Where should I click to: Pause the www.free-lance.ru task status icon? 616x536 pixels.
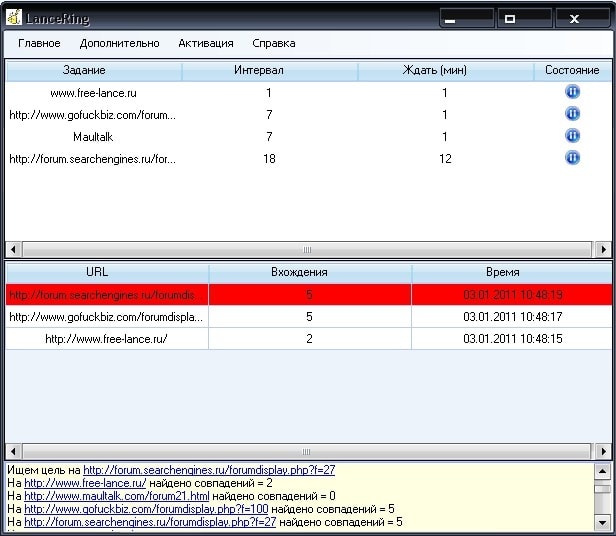click(x=572, y=92)
